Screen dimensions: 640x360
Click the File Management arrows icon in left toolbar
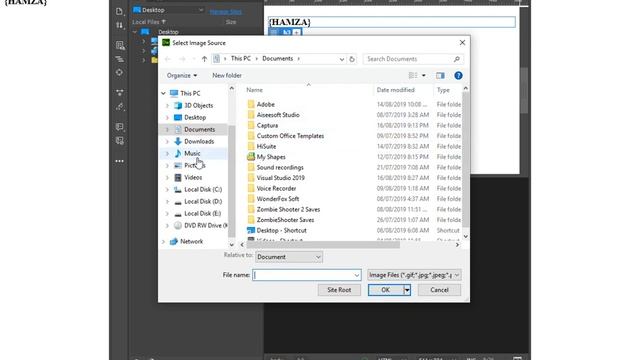[119, 26]
